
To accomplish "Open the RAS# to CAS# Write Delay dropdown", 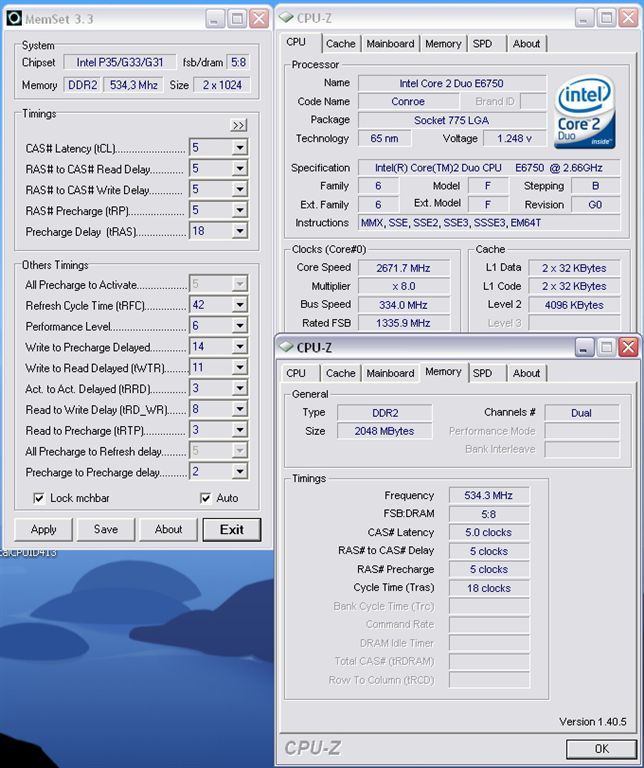I will 239,189.
